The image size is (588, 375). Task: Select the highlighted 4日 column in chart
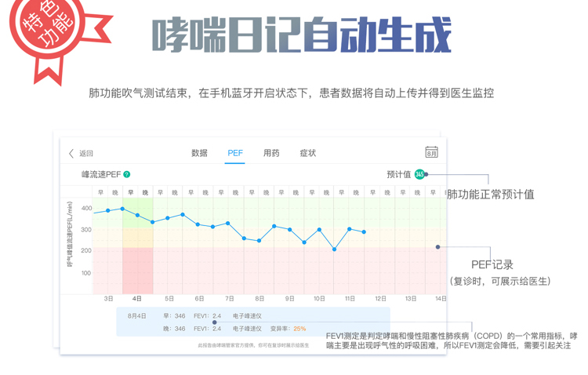[x=138, y=246]
